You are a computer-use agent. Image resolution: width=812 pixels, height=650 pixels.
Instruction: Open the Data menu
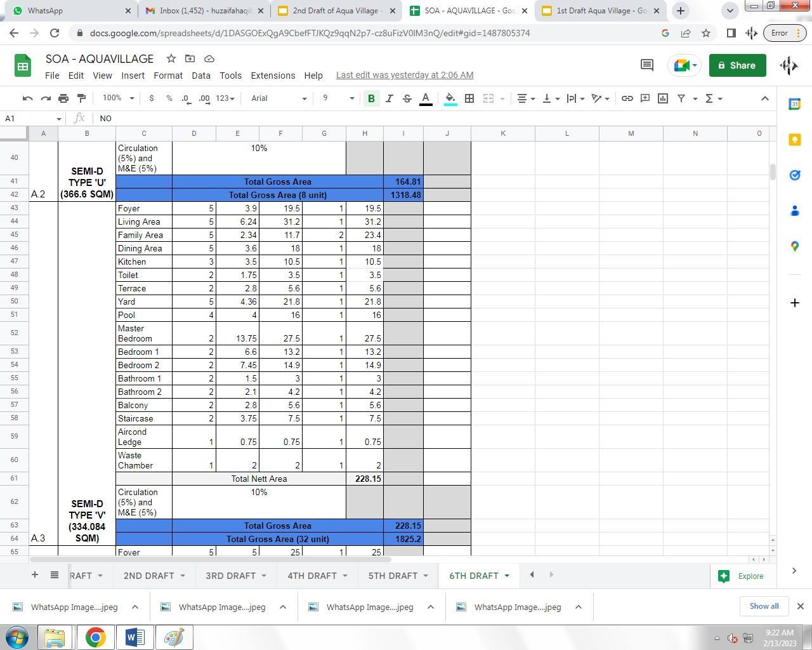pyautogui.click(x=201, y=75)
